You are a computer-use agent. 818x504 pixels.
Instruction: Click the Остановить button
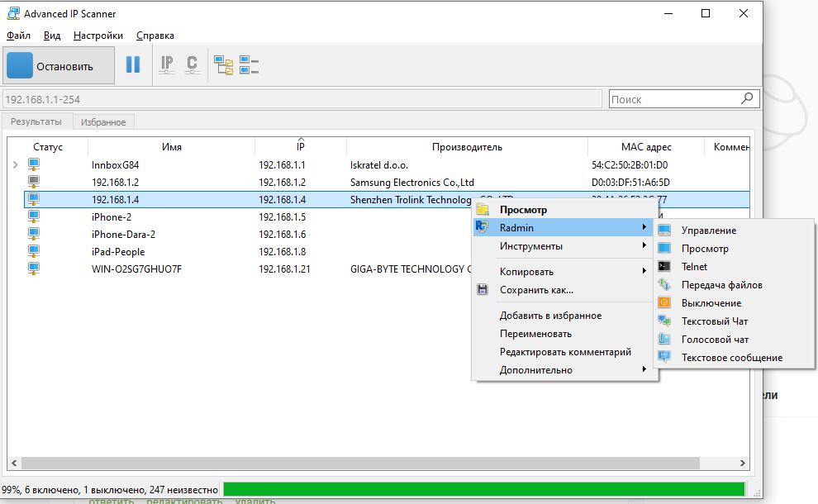coord(59,66)
